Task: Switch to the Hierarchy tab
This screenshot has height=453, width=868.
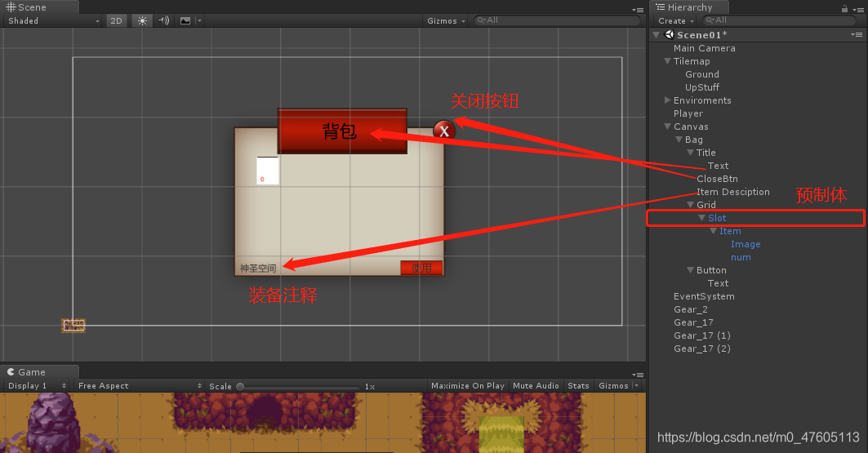Action: pyautogui.click(x=690, y=7)
